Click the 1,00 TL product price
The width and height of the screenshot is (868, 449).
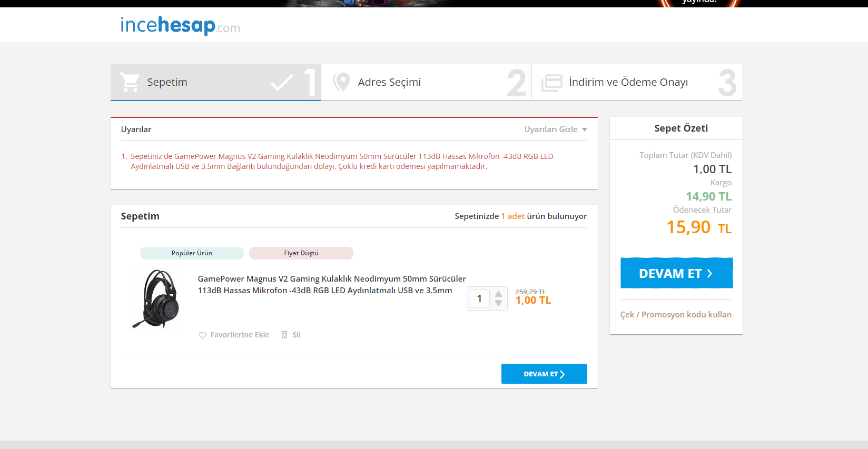[x=533, y=301]
